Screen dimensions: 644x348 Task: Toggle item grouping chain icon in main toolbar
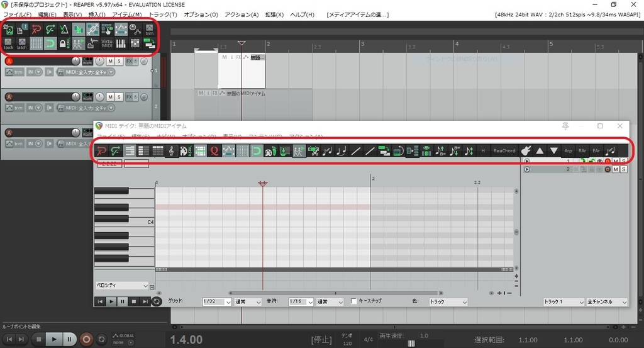point(92,29)
